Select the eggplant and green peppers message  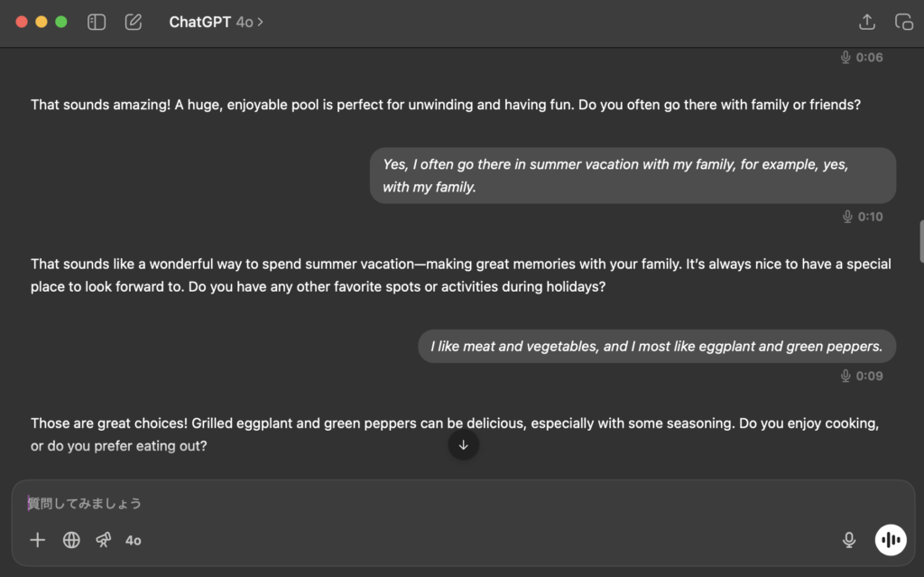657,347
